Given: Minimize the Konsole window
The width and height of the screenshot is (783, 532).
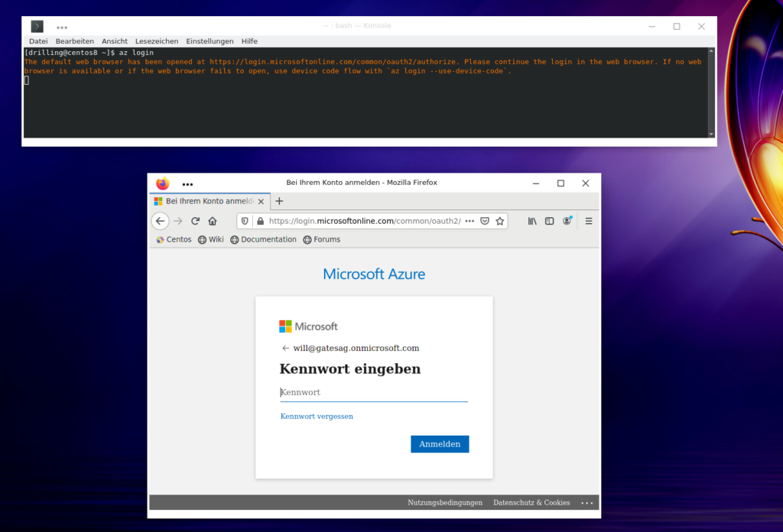Looking at the screenshot, I should (x=651, y=27).
